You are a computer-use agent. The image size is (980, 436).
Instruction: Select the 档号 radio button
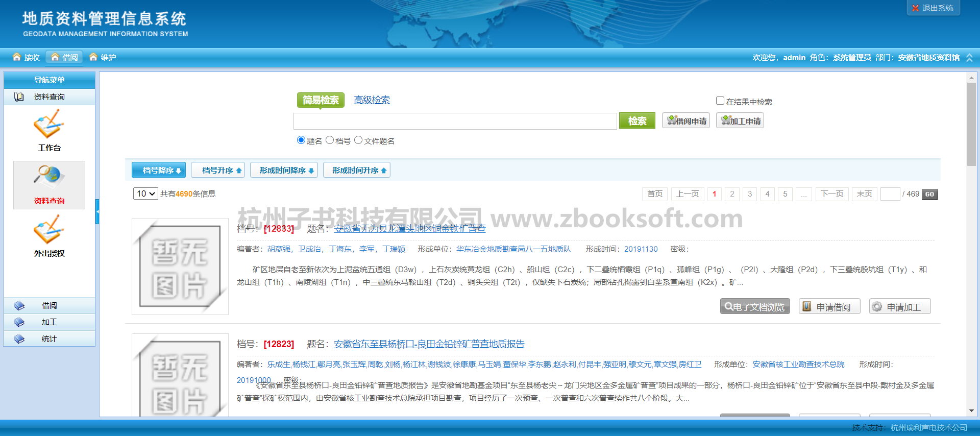(330, 140)
